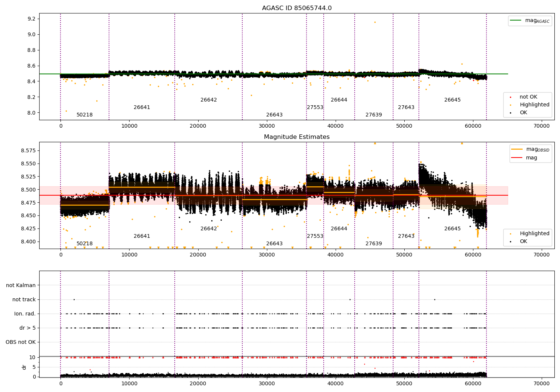Click the rotated 'dr' axis label
Viewport: 560px width, 392px height.
point(24,367)
